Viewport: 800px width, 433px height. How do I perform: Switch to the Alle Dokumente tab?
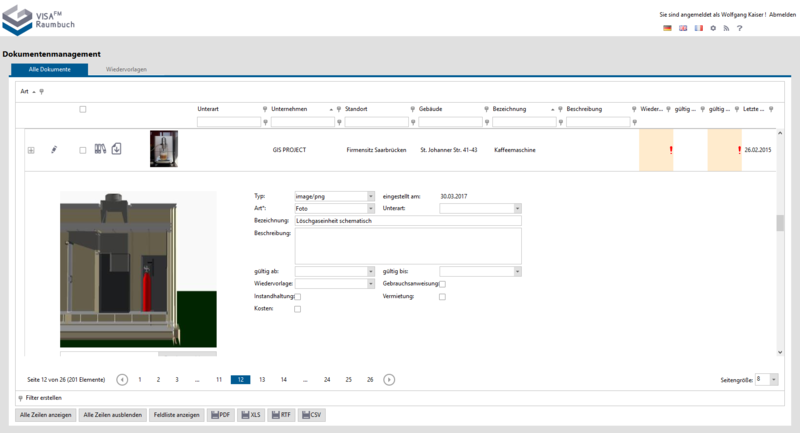(x=49, y=69)
